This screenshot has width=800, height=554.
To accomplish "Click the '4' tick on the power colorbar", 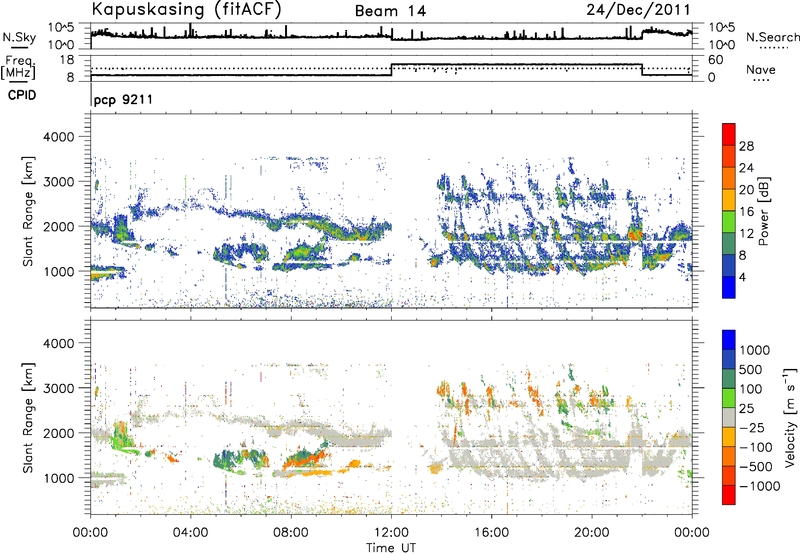I will coord(743,277).
